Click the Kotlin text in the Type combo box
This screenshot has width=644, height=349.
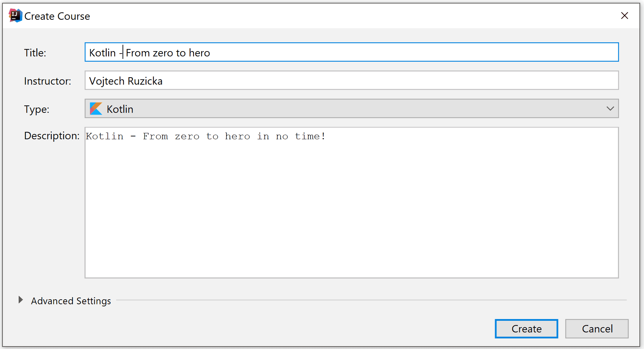pyautogui.click(x=120, y=109)
